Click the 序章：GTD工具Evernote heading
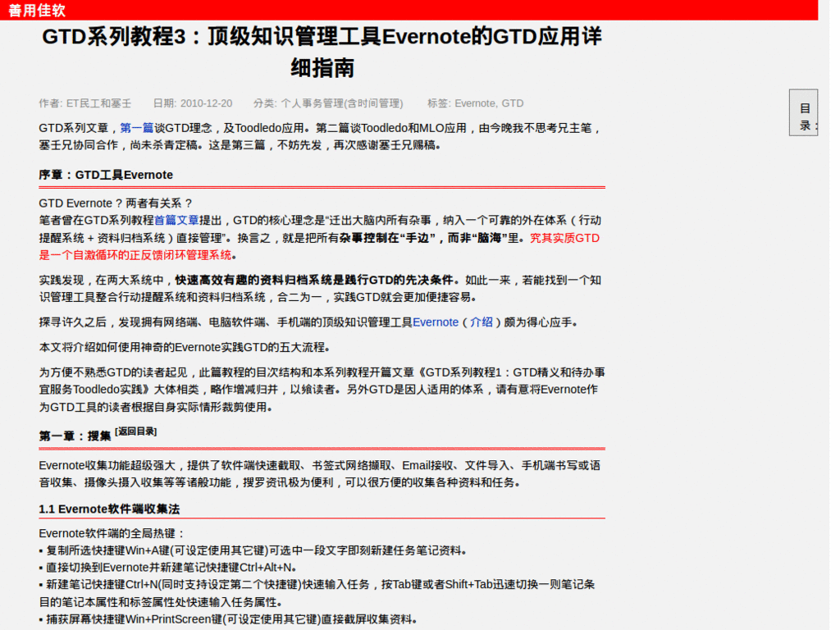The width and height of the screenshot is (840, 630). pos(104,175)
